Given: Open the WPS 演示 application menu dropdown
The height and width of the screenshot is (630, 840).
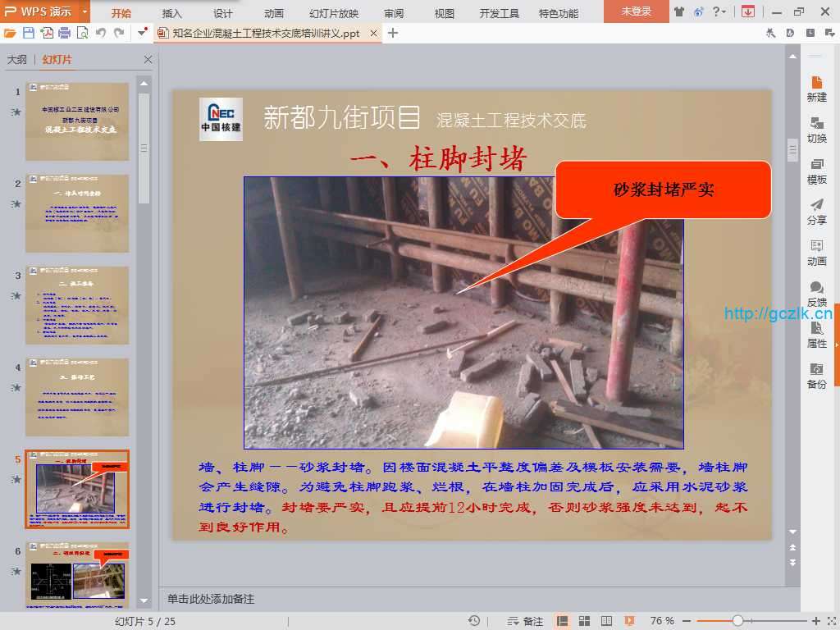Looking at the screenshot, I should pos(85,11).
